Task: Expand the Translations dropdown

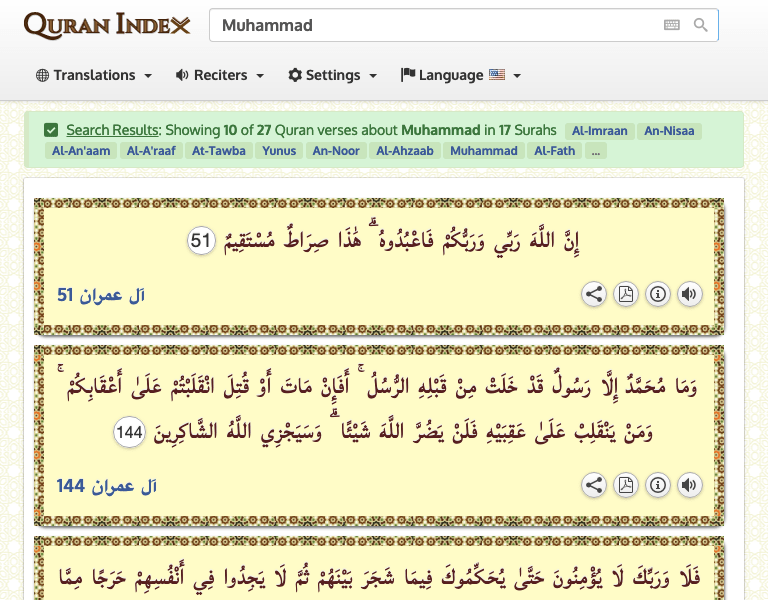Action: click(x=94, y=75)
